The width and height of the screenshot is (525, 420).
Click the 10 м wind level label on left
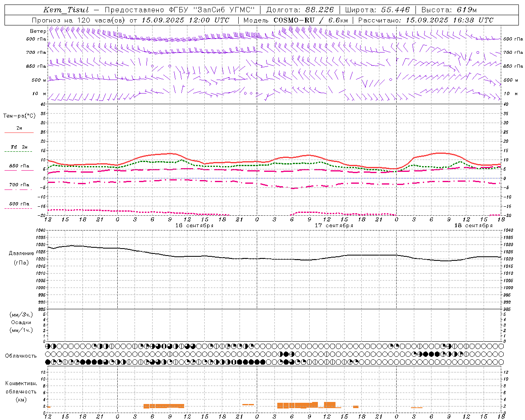tap(39, 94)
